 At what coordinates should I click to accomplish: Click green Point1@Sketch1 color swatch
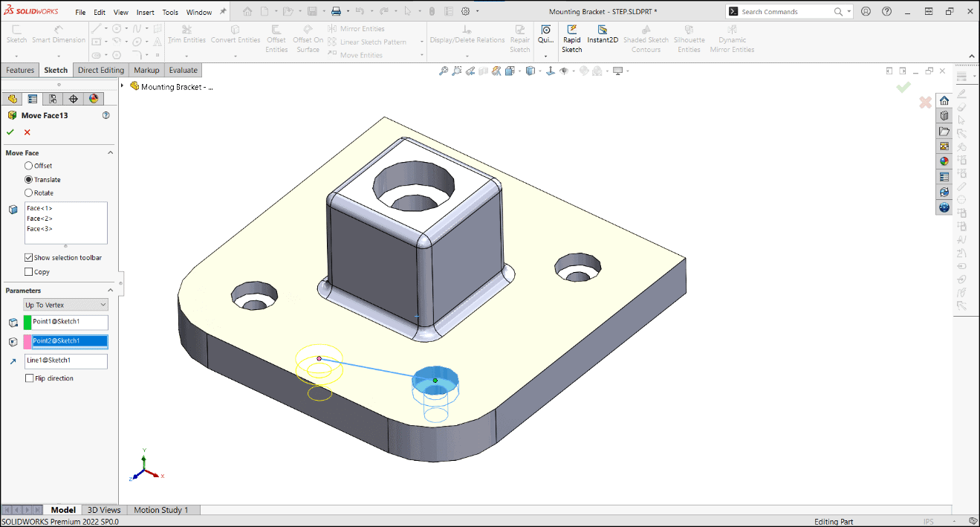[27, 322]
